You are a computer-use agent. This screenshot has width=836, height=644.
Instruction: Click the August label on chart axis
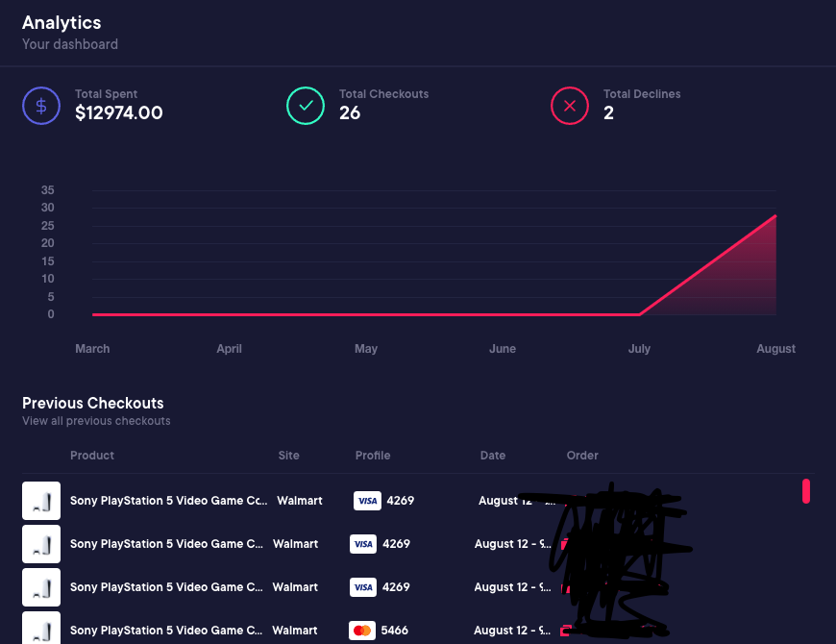coord(775,349)
